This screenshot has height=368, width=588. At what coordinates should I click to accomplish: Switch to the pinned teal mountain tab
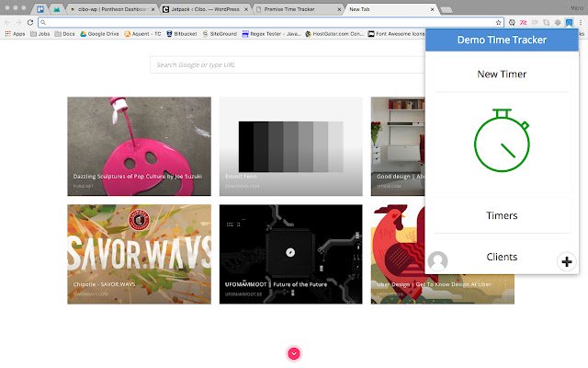click(x=57, y=9)
